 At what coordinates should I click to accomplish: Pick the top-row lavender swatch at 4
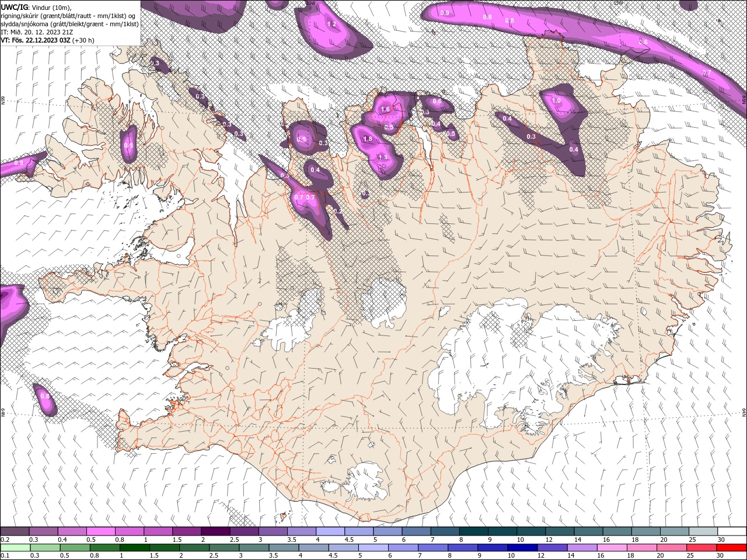[330, 531]
